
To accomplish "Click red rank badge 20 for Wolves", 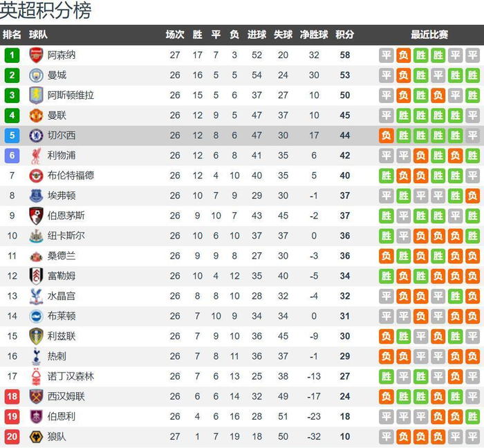I will click(12, 437).
